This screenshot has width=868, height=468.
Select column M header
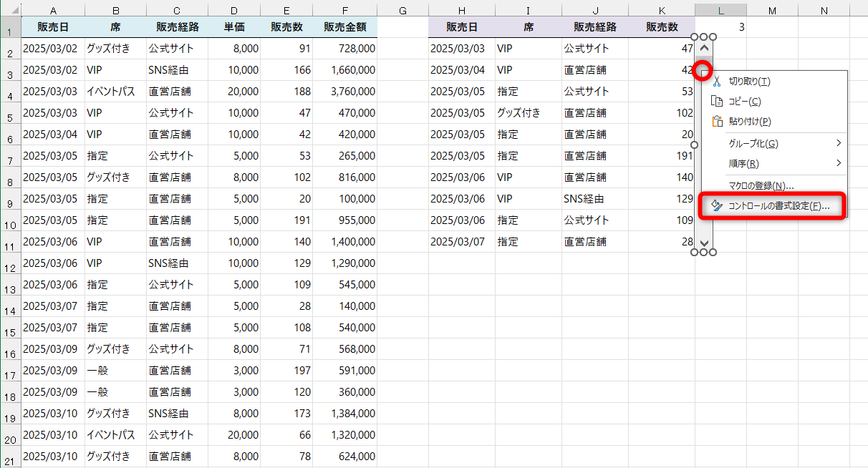[x=773, y=10]
